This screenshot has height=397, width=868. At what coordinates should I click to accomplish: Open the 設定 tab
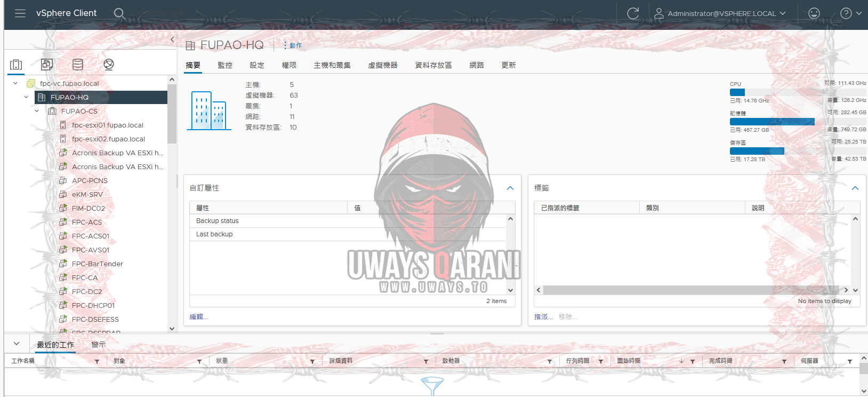257,65
